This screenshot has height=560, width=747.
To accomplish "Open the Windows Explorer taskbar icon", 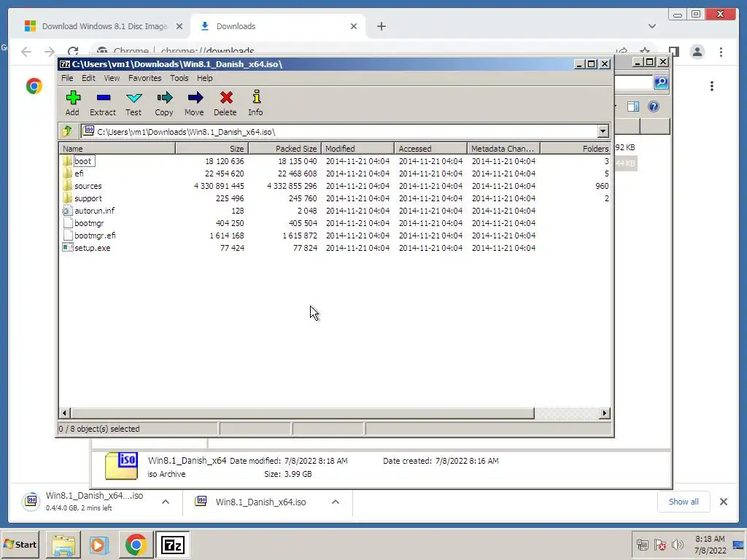I will (x=63, y=545).
